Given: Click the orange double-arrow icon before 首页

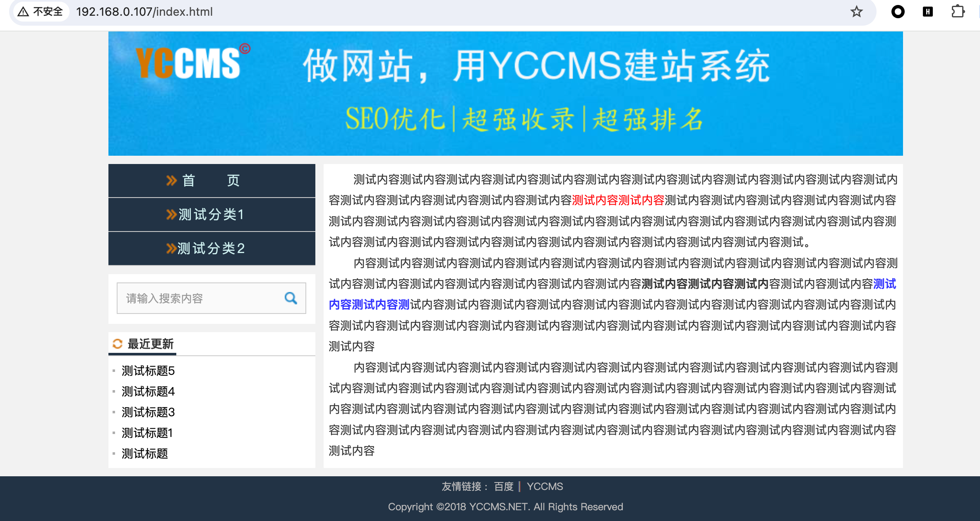Looking at the screenshot, I should (171, 180).
